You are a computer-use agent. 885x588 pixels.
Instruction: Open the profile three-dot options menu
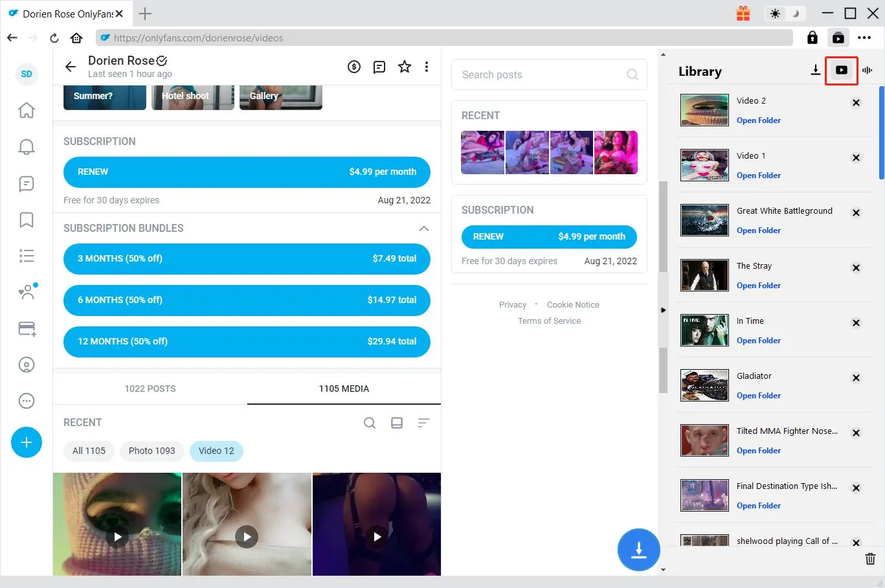pyautogui.click(x=426, y=67)
